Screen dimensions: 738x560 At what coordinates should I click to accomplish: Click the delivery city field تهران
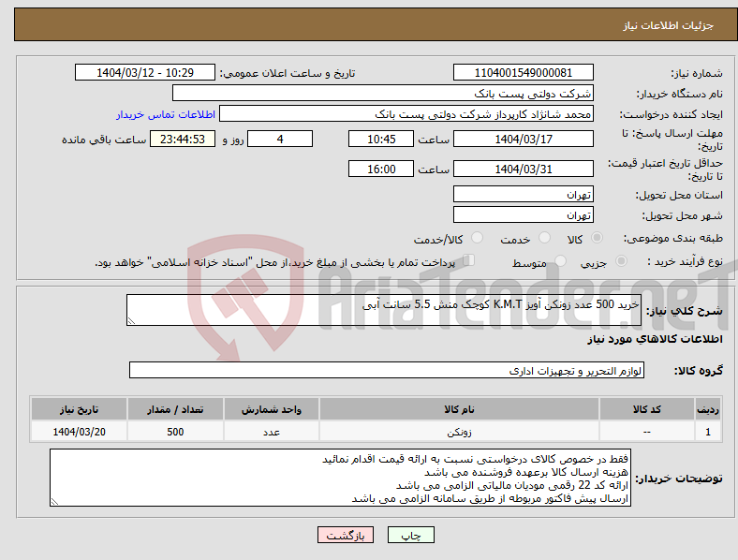tap(523, 214)
